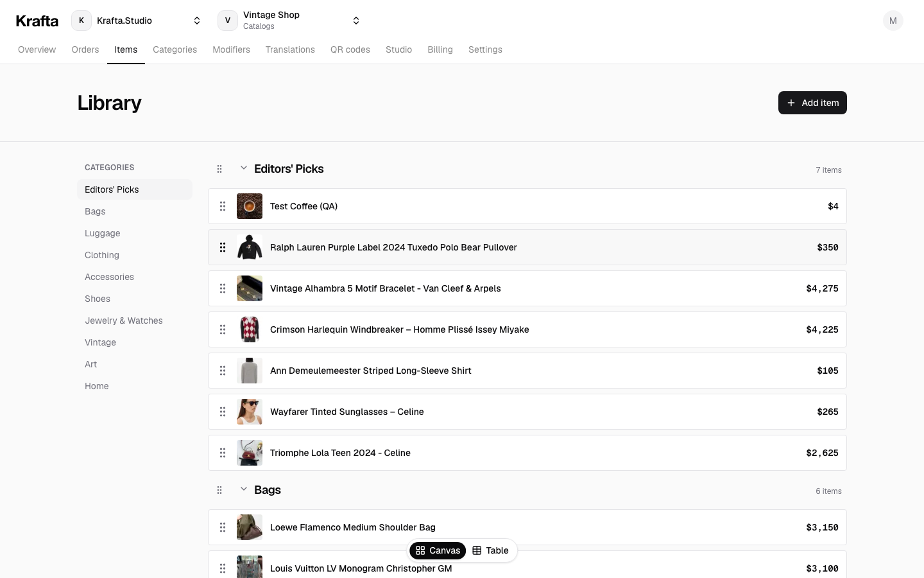Screen dimensions: 924x578
Task: Click the K workspace avatar
Action: tap(81, 21)
